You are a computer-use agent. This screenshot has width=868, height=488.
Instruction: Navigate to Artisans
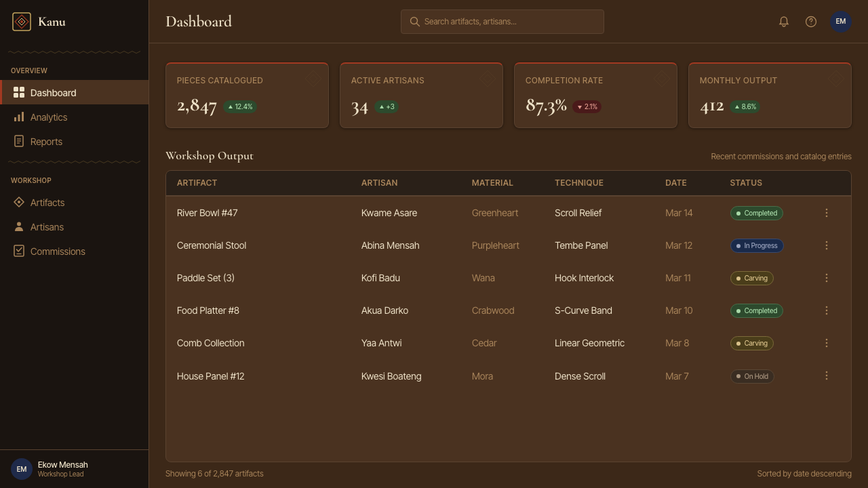74,226
